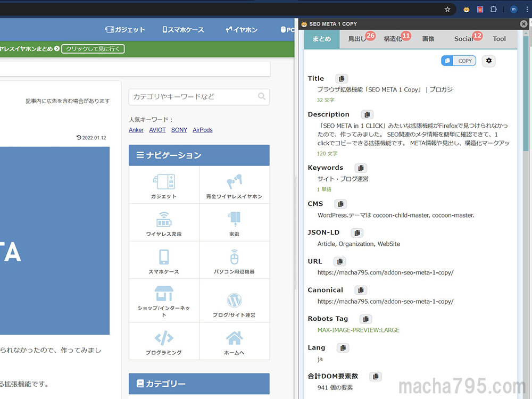Go to the スマホケース tile in ナビゲーション

click(164, 260)
